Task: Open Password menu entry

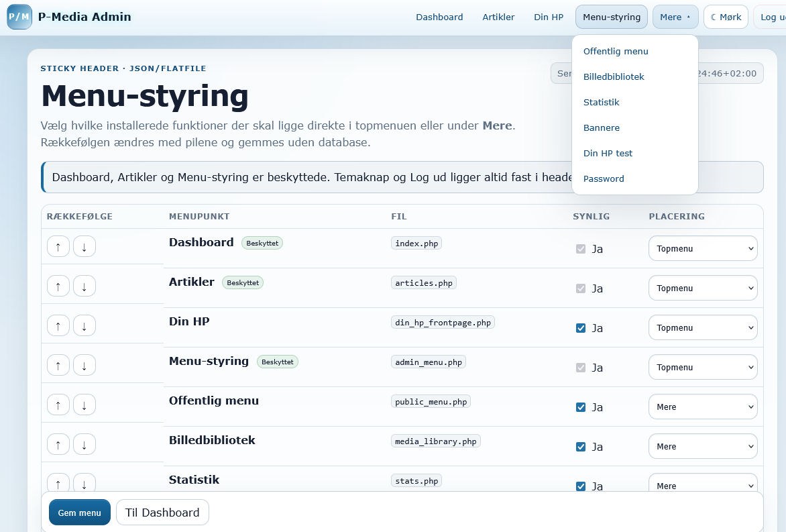Action: (x=604, y=179)
